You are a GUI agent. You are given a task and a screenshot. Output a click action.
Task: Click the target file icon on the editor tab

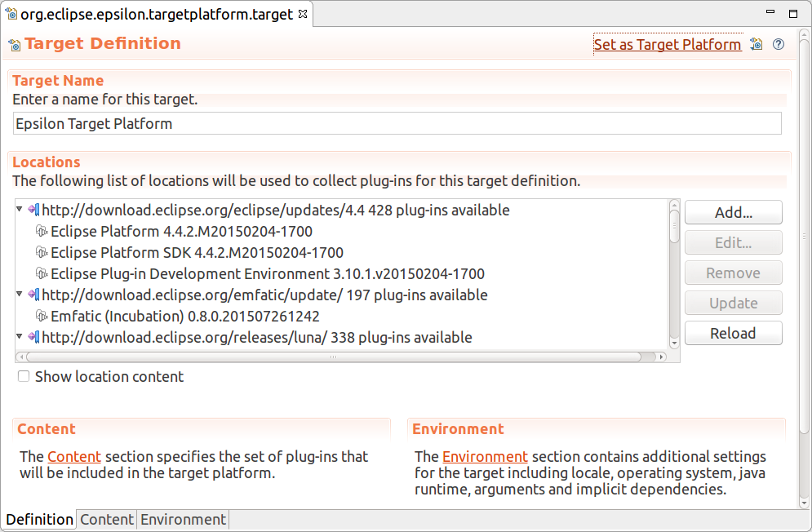pos(11,14)
